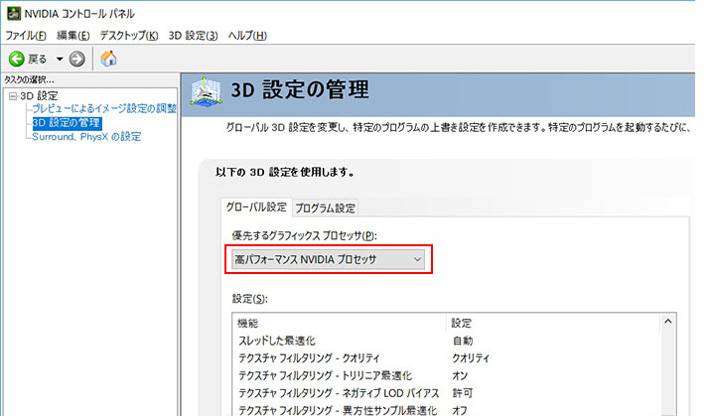
Task: Select テクスチャ フィルタリング - ネガティブ LOD バイアス row
Action: point(447,393)
